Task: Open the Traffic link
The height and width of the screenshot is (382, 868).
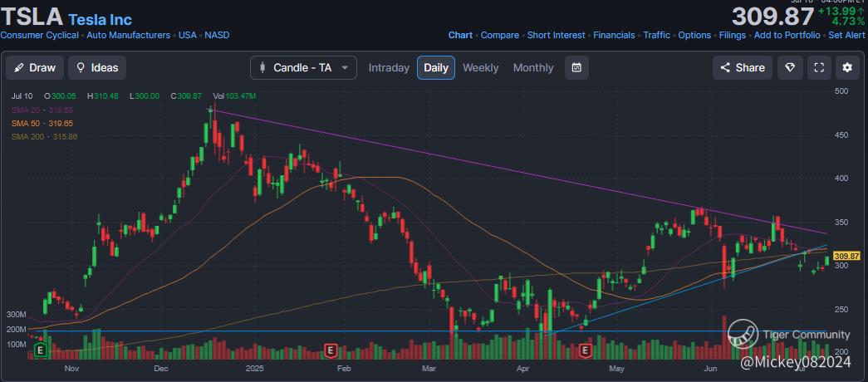Action: pos(656,35)
